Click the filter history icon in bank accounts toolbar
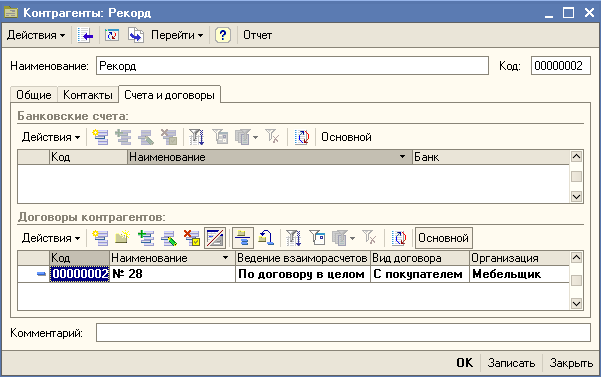 pyautogui.click(x=243, y=137)
